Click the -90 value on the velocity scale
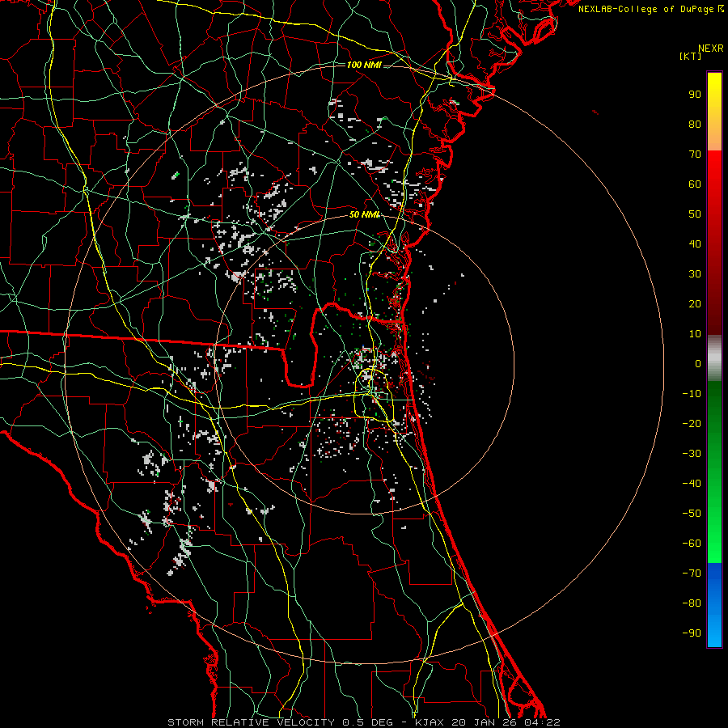Image resolution: width=728 pixels, height=728 pixels. [x=692, y=633]
